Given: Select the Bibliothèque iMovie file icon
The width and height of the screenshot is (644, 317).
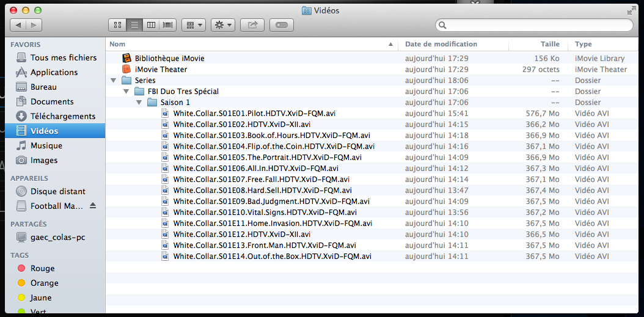Looking at the screenshot, I should click(126, 58).
